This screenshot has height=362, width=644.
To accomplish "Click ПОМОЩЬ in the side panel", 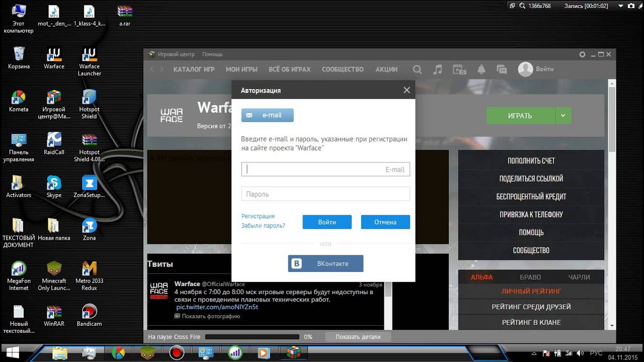I will coord(531,232).
